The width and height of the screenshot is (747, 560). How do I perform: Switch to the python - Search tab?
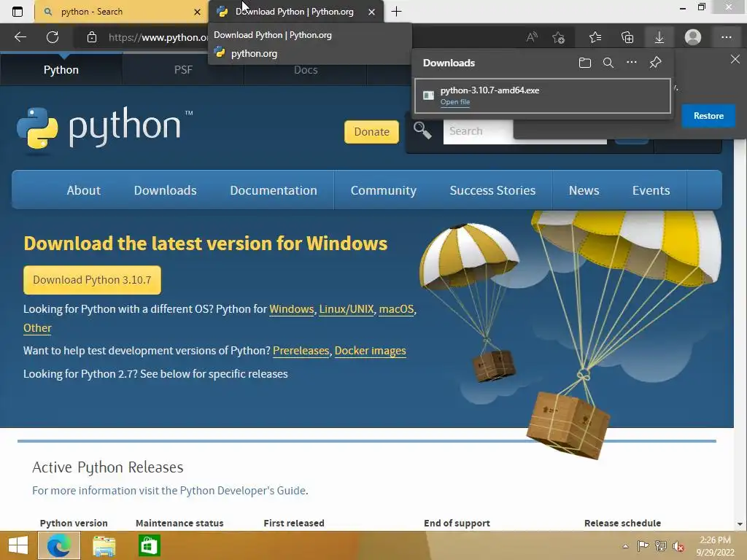121,12
